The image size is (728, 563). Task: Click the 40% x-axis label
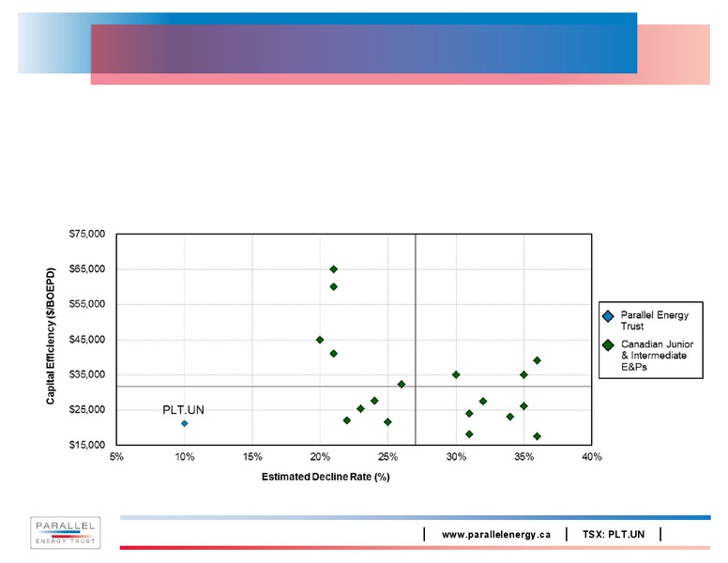pyautogui.click(x=591, y=457)
